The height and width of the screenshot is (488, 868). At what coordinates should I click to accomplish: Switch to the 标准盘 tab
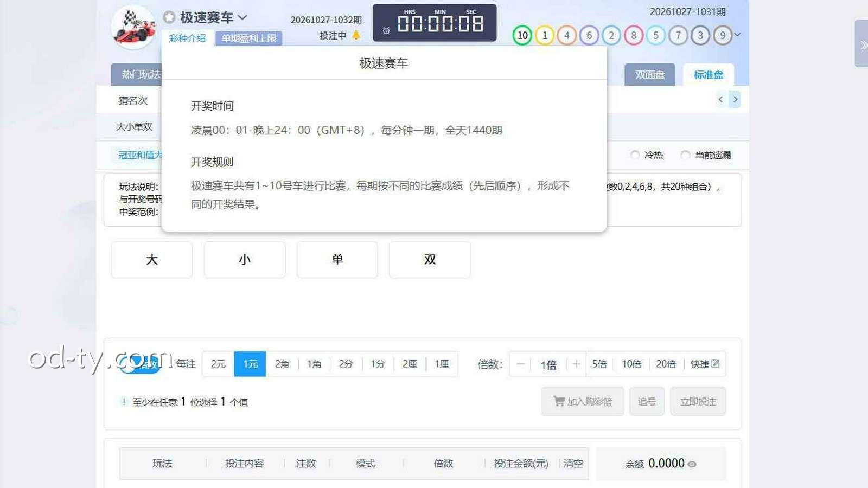709,75
